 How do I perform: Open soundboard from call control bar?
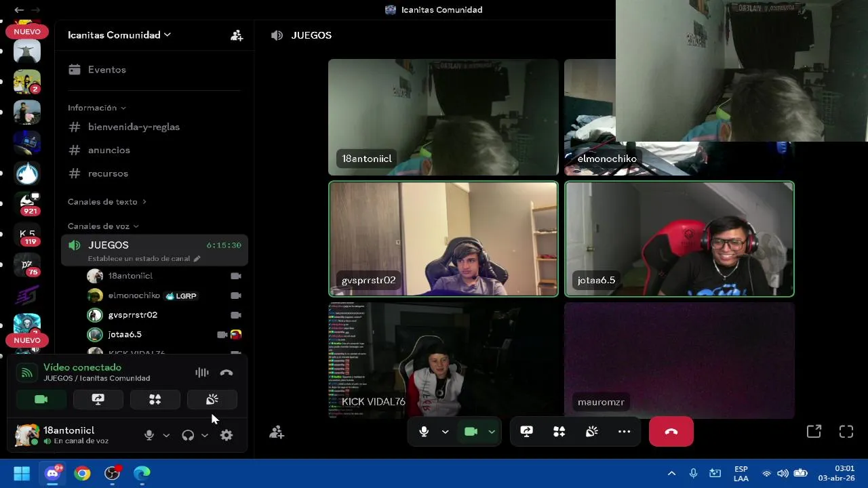tap(591, 432)
